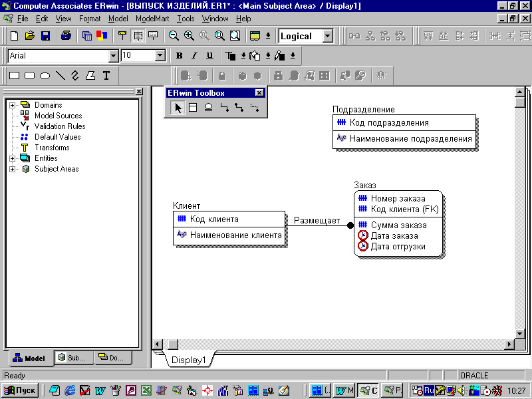Select the Размещает relationship label
Viewport: 532px width, 399px height.
317,221
